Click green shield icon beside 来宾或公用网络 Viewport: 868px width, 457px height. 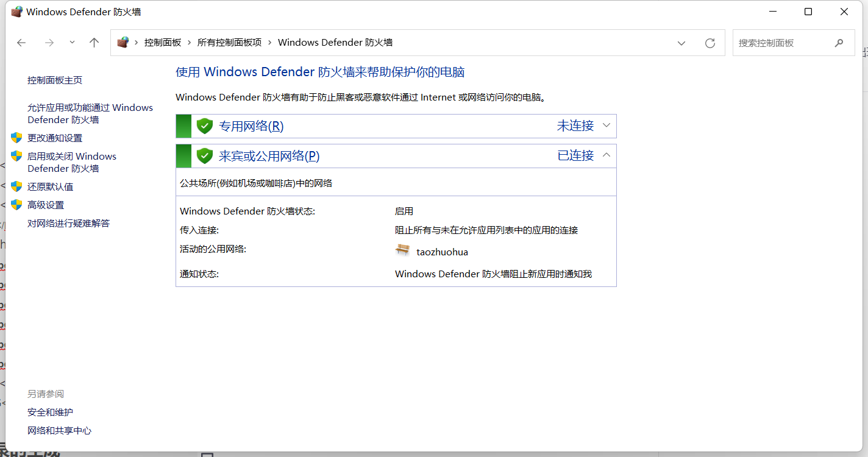[x=205, y=156]
